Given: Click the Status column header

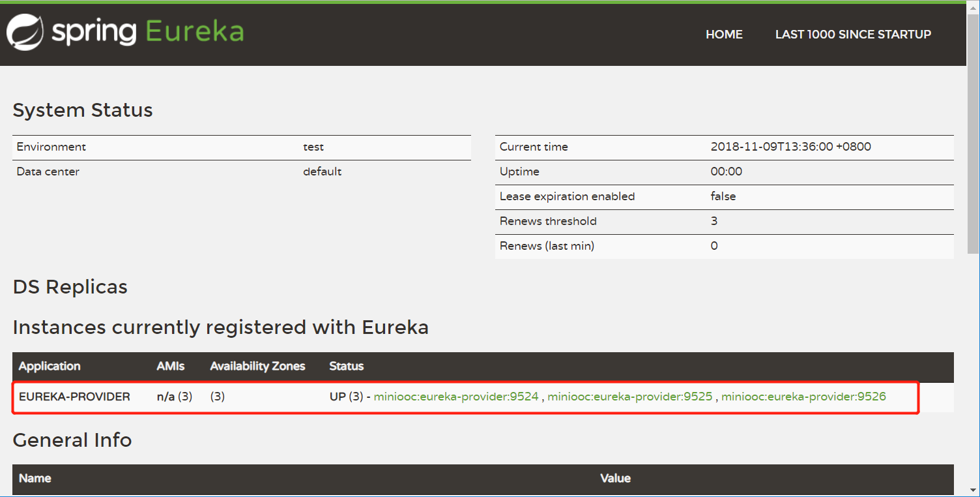Looking at the screenshot, I should tap(346, 366).
